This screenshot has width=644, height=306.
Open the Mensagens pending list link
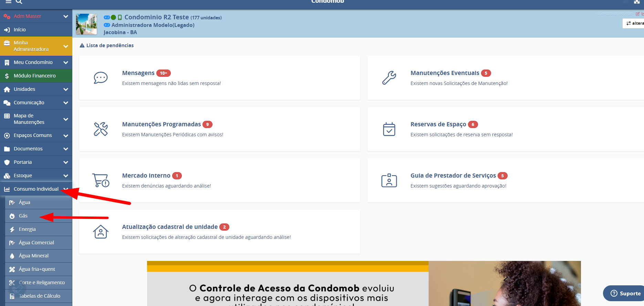(138, 73)
